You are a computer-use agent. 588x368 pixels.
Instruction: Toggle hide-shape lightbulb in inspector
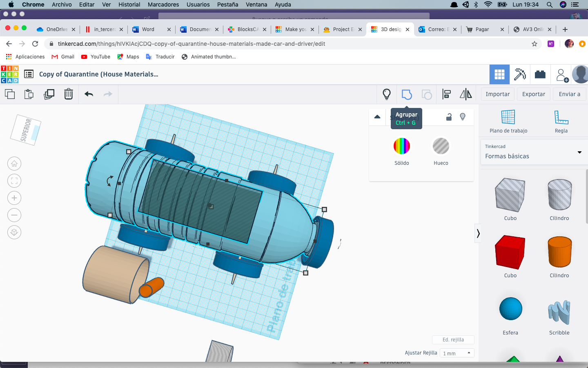(463, 117)
